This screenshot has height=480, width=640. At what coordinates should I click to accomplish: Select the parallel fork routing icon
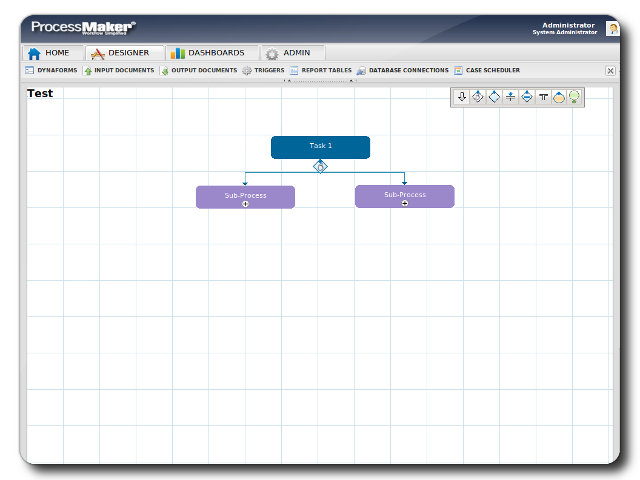tap(510, 97)
